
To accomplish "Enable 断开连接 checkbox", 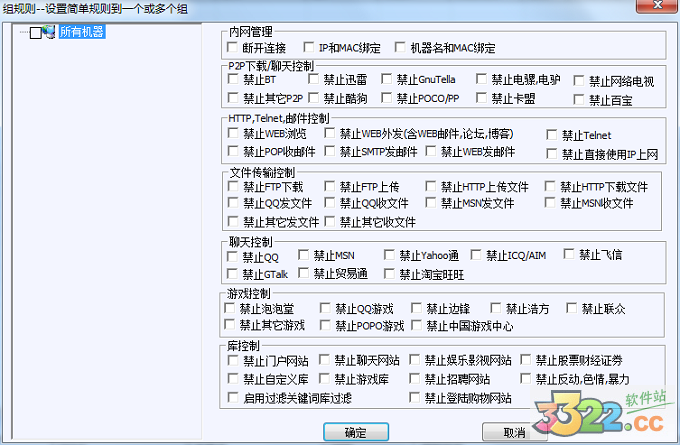I will click(x=232, y=47).
